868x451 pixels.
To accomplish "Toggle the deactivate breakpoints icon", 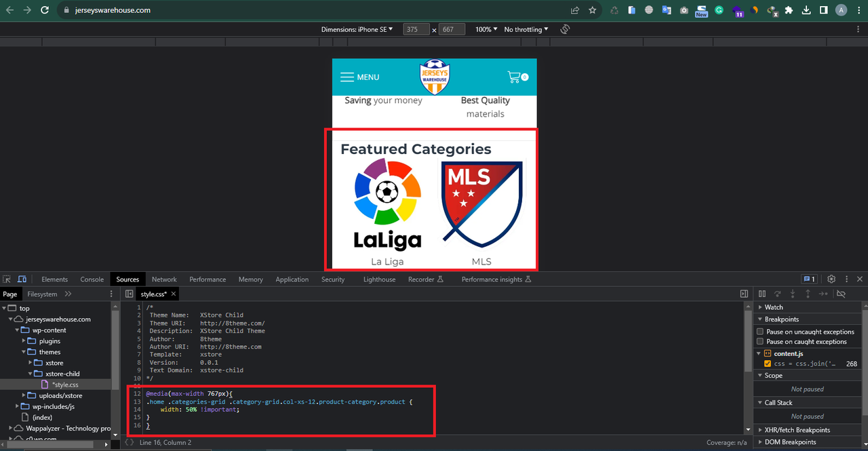I will tap(841, 294).
